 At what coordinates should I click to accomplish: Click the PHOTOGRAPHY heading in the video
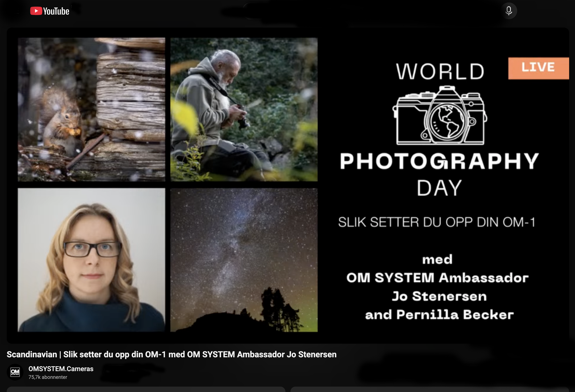pos(439,161)
